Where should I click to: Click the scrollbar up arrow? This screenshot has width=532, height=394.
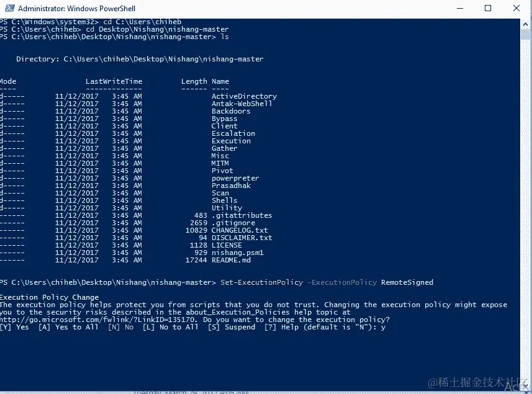click(x=526, y=24)
